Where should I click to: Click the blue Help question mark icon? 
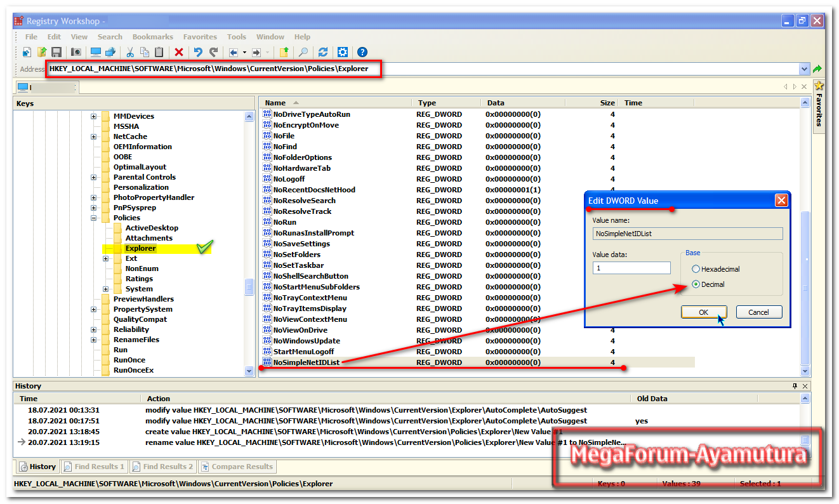pos(362,52)
